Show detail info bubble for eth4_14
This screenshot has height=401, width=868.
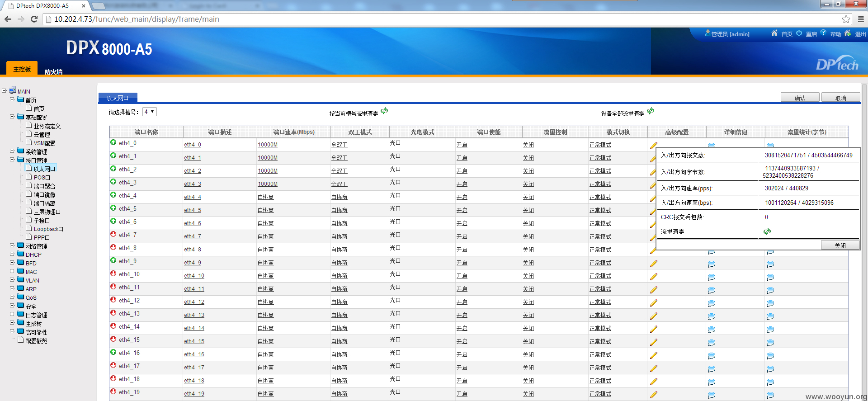coord(712,330)
